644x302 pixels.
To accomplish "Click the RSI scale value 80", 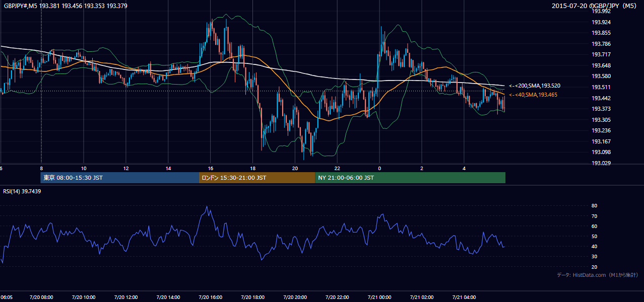I will (x=594, y=206).
